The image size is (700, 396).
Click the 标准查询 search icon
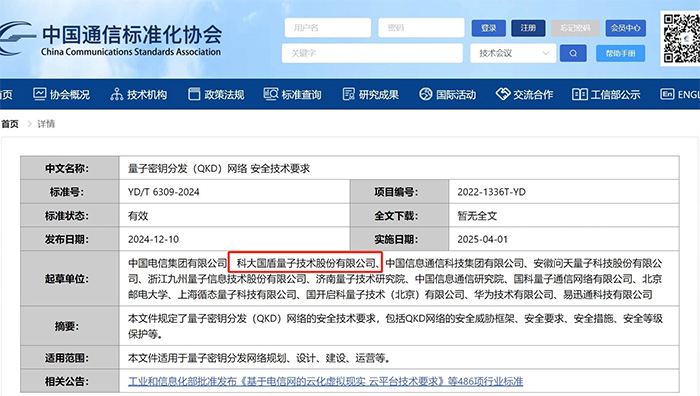[x=271, y=94]
